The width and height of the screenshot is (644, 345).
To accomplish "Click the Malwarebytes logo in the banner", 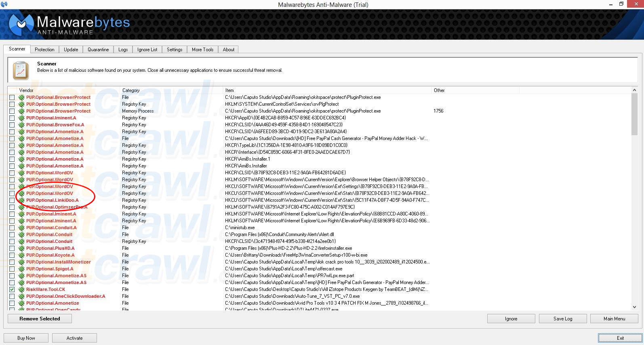I will pyautogui.click(x=69, y=25).
